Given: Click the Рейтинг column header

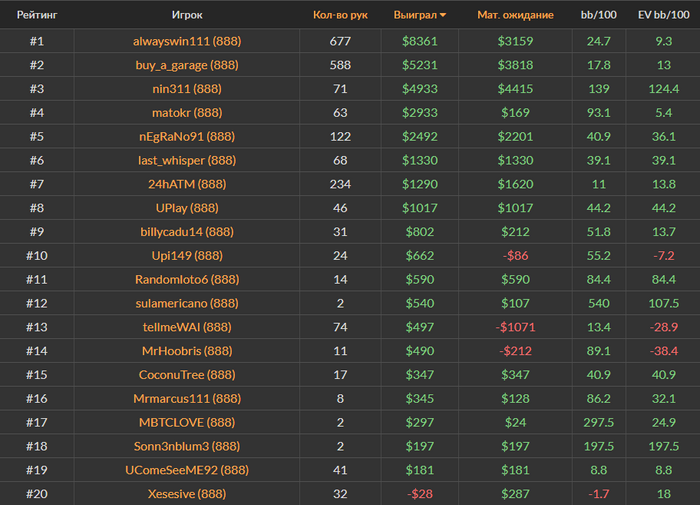Looking at the screenshot, I should pos(37,16).
